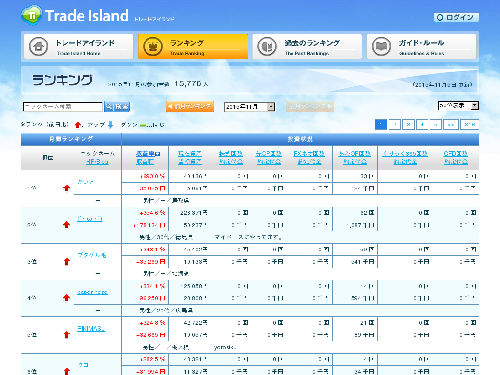Sort by 収益率 column header
Screen dimensions: 500x375
tap(148, 154)
